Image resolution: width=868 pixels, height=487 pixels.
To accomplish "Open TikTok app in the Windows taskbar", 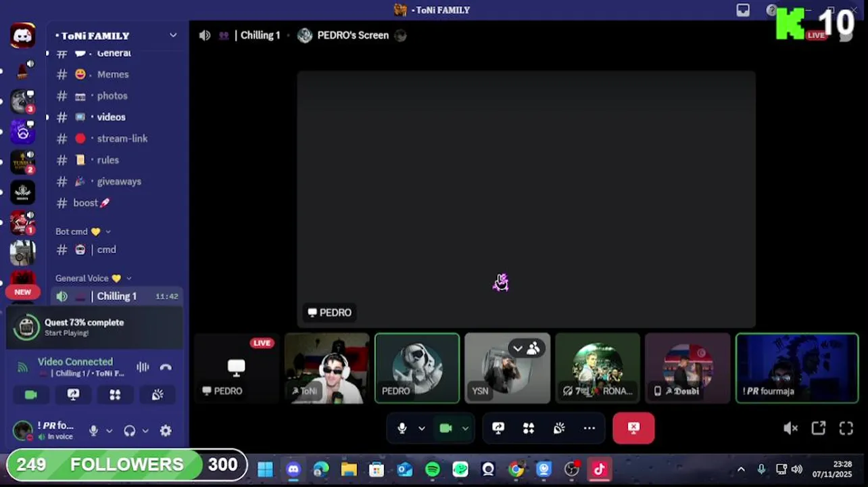I will pos(600,469).
